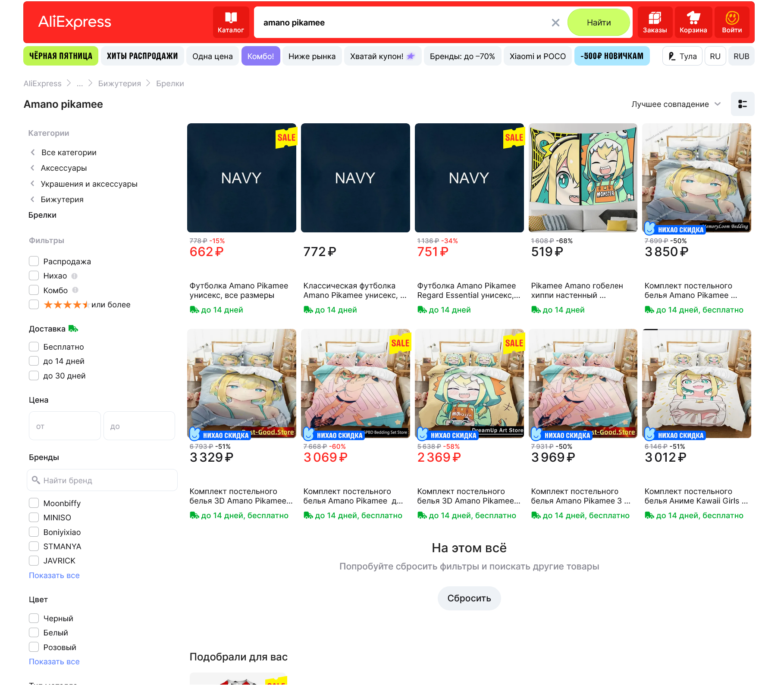Click the breadcrumb ellipsis

point(80,84)
